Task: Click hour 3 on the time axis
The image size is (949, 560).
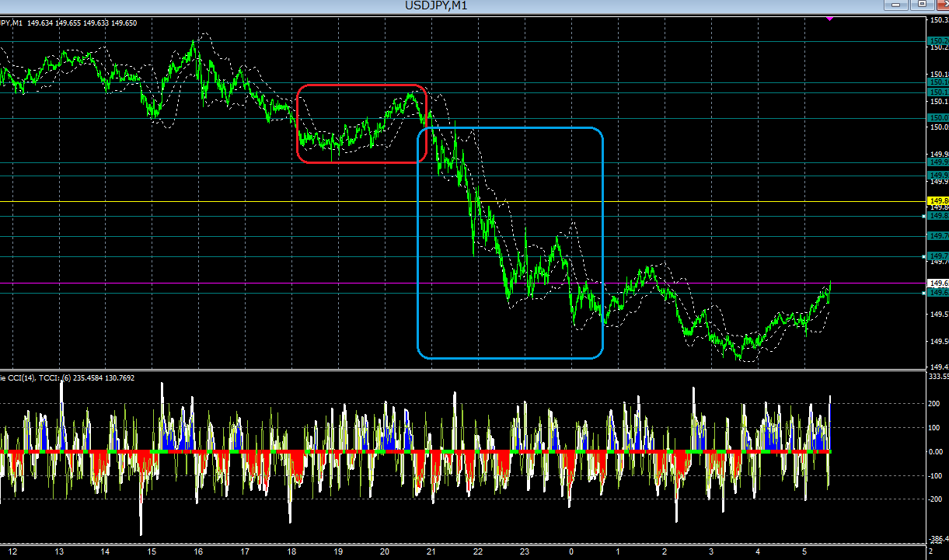Action: [711, 552]
